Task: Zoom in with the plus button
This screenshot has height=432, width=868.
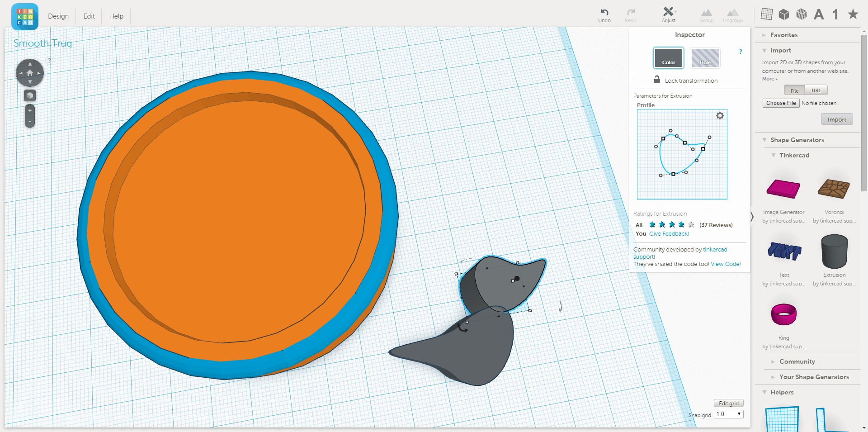Action: click(x=30, y=110)
